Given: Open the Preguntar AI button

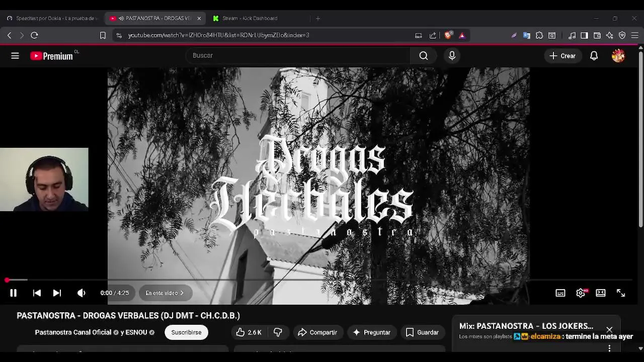Looking at the screenshot, I should click(372, 332).
